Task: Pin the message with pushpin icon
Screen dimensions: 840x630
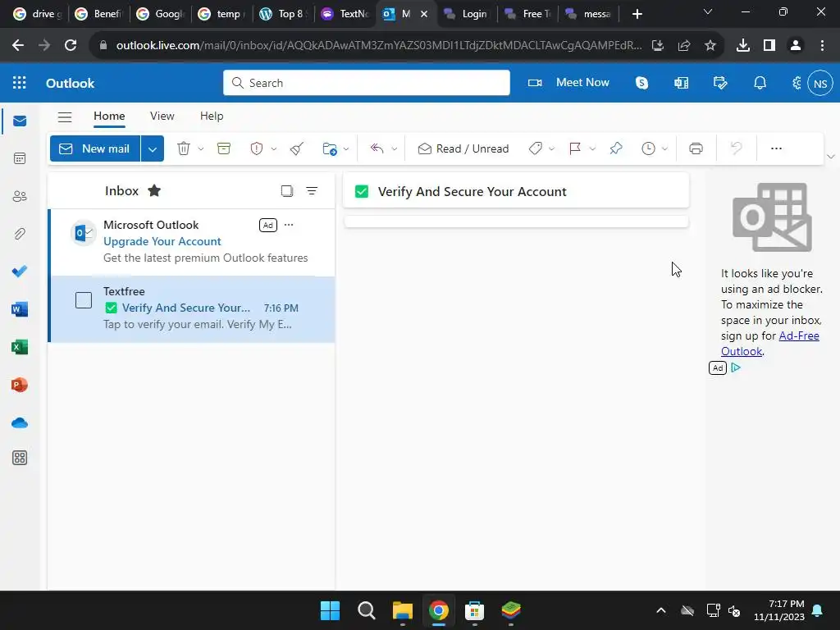Action: tap(616, 148)
